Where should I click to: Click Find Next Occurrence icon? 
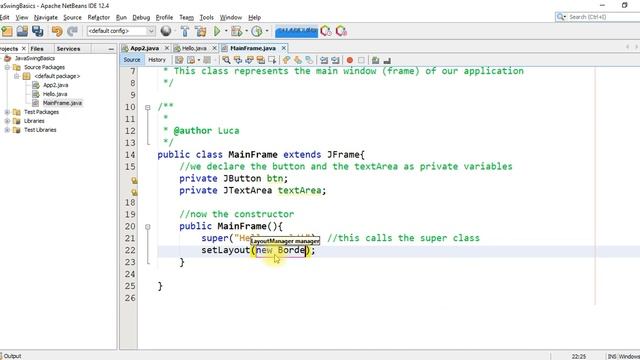249,60
